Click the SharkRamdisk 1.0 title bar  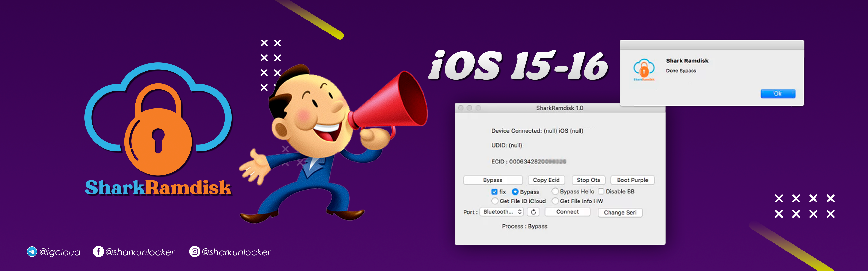coord(560,108)
